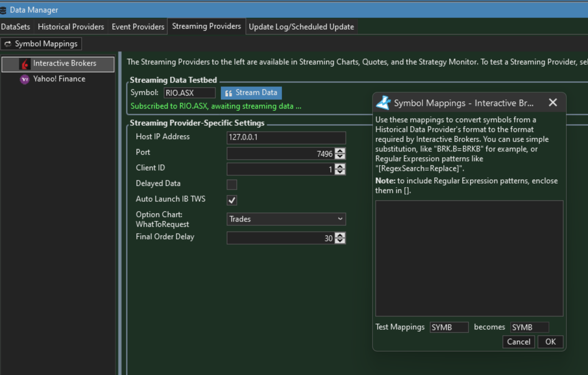588x375 pixels.
Task: Click the Port number field
Action: click(x=281, y=154)
